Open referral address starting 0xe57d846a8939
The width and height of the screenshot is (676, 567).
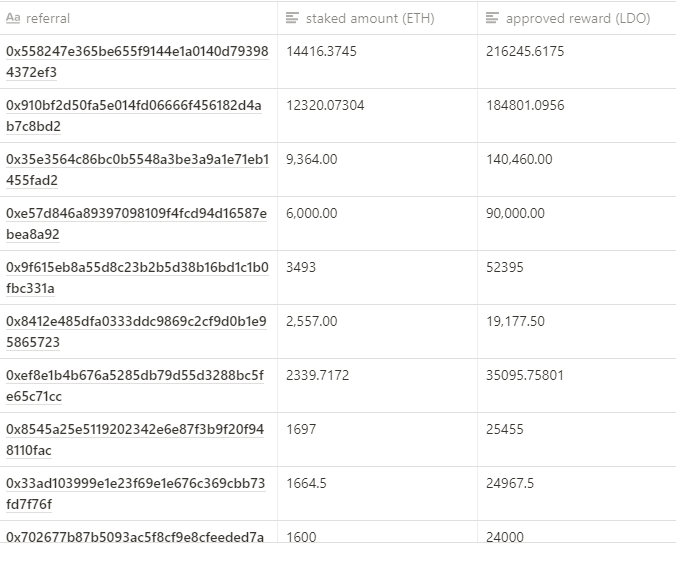point(136,223)
